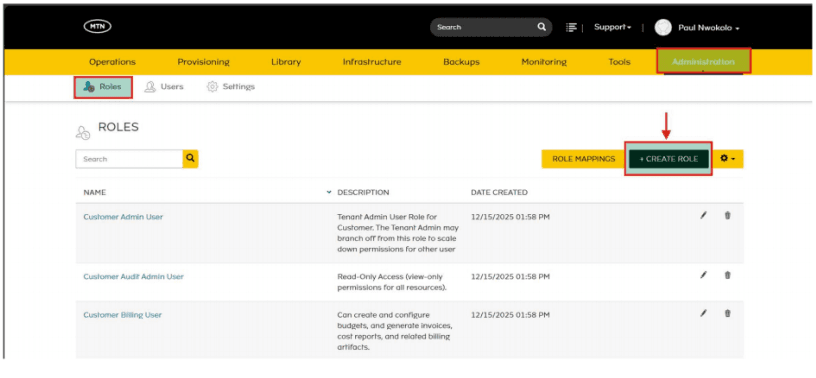Open the Infrastructure menu
This screenshot has width=816, height=378.
pos(372,61)
